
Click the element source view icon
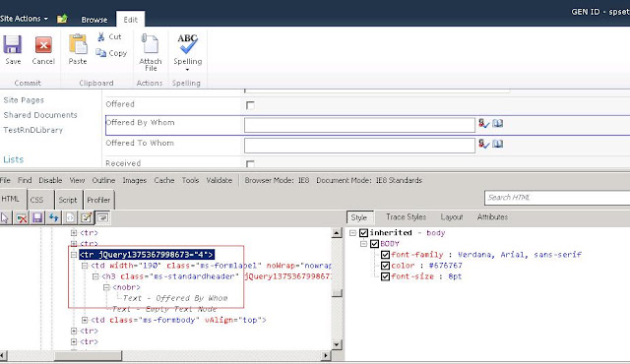[70, 218]
